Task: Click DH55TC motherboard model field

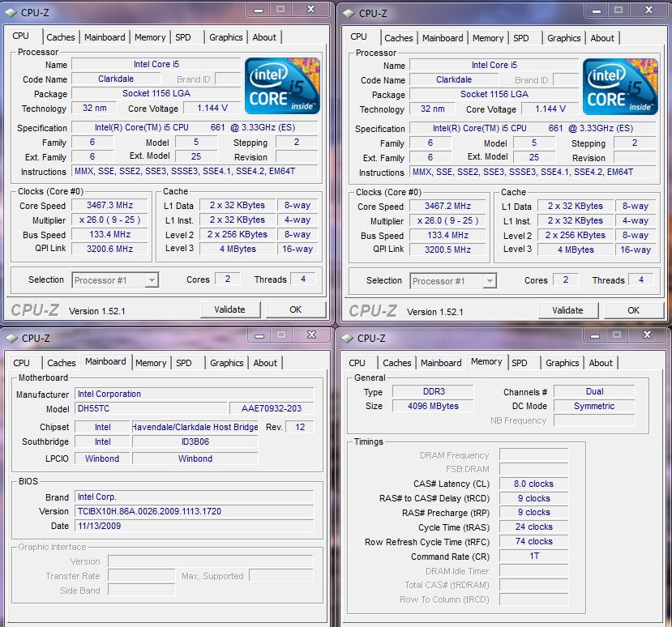Action: coord(151,408)
